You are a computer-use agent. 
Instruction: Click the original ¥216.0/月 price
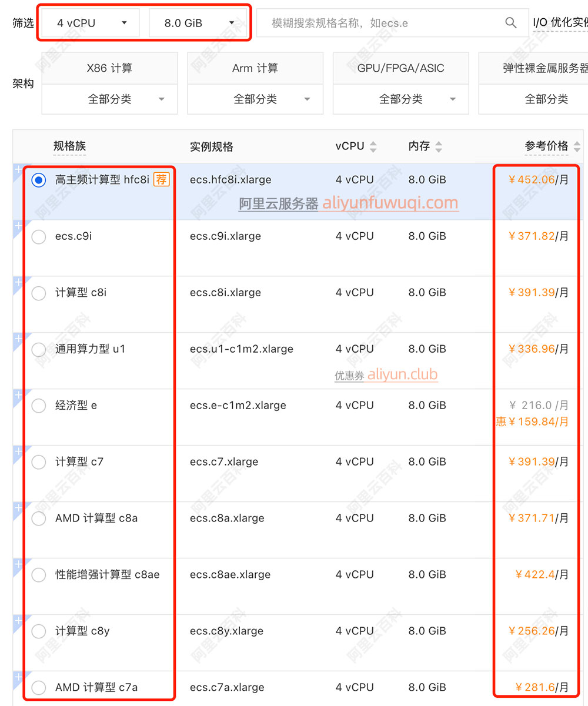(x=539, y=406)
